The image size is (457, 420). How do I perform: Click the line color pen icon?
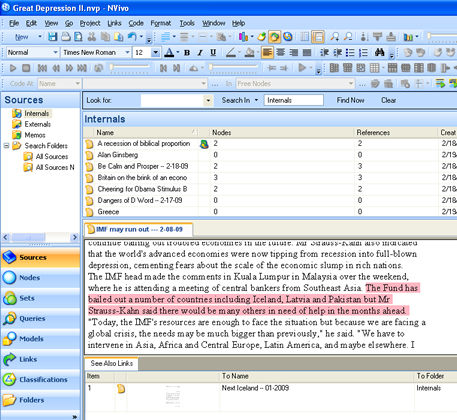(x=231, y=52)
